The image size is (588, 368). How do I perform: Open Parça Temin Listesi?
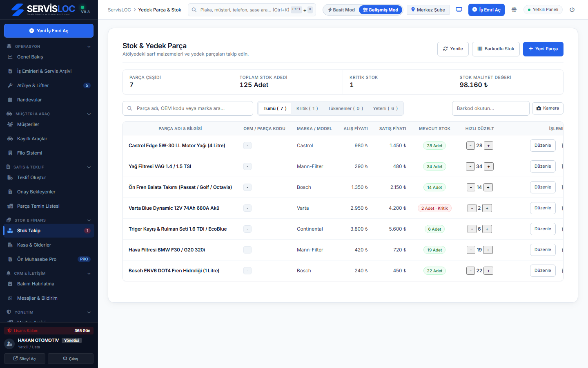pyautogui.click(x=49, y=206)
